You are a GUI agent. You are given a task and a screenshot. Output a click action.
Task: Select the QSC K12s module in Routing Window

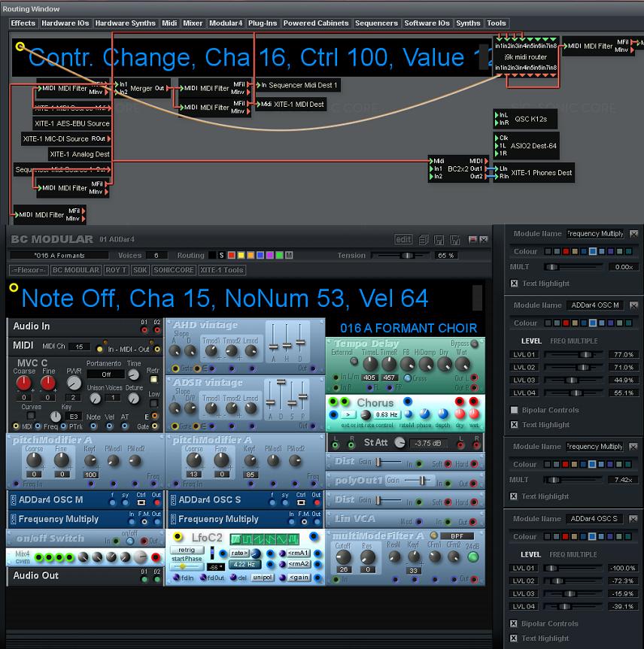(x=526, y=120)
